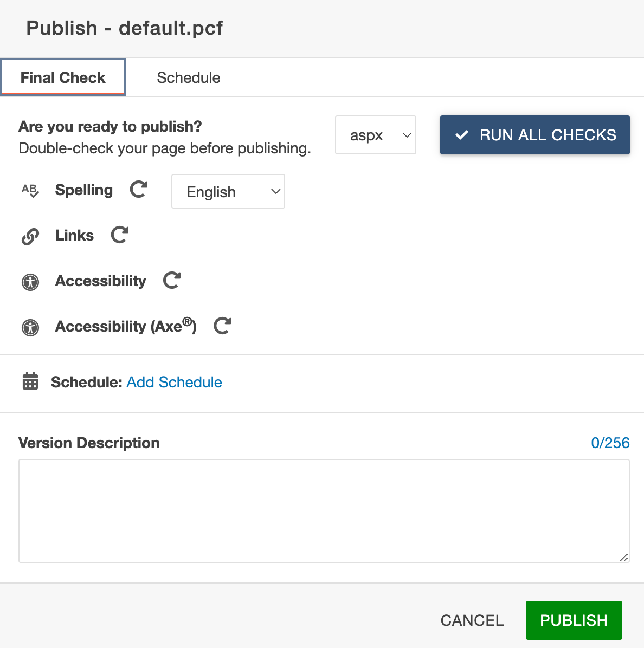Run the Spelling check refresh icon

pos(138,190)
